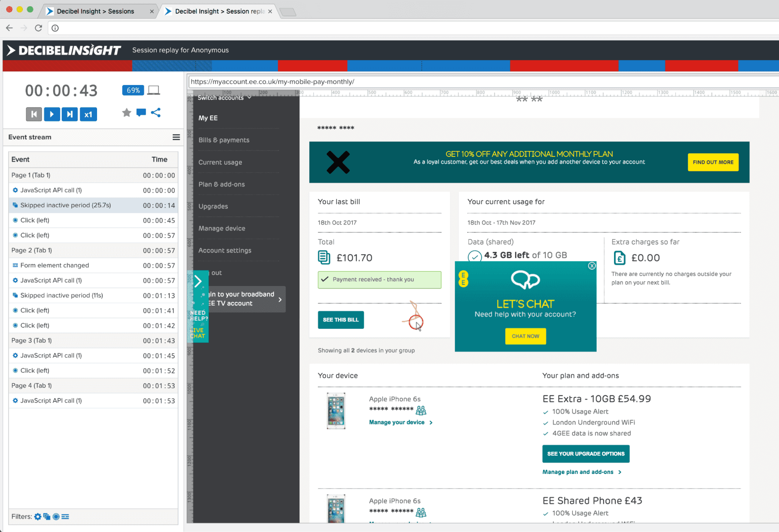Open Bills & payments menu item
This screenshot has height=532, width=779.
[224, 140]
